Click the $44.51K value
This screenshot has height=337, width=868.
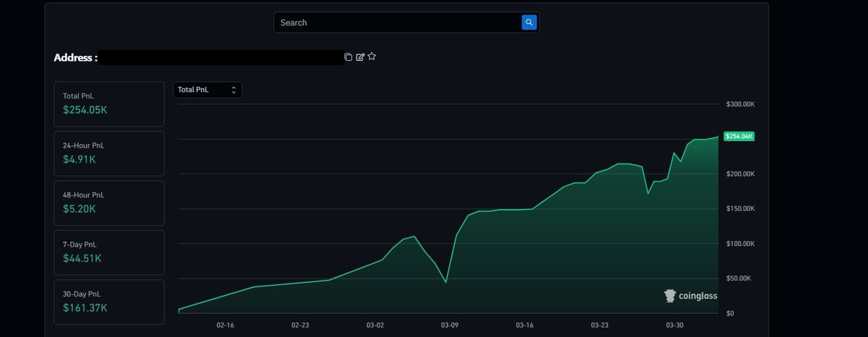[x=82, y=258]
